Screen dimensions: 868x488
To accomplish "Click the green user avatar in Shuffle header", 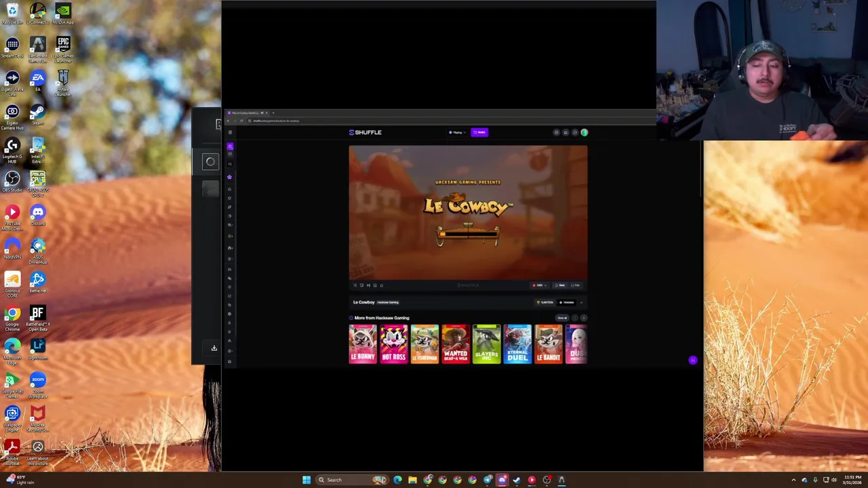I will 584,132.
